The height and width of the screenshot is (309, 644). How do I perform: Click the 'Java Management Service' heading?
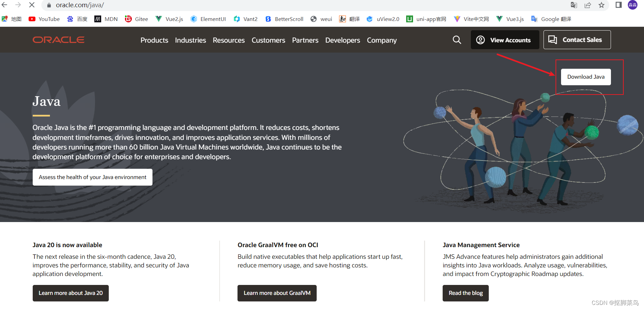481,245
